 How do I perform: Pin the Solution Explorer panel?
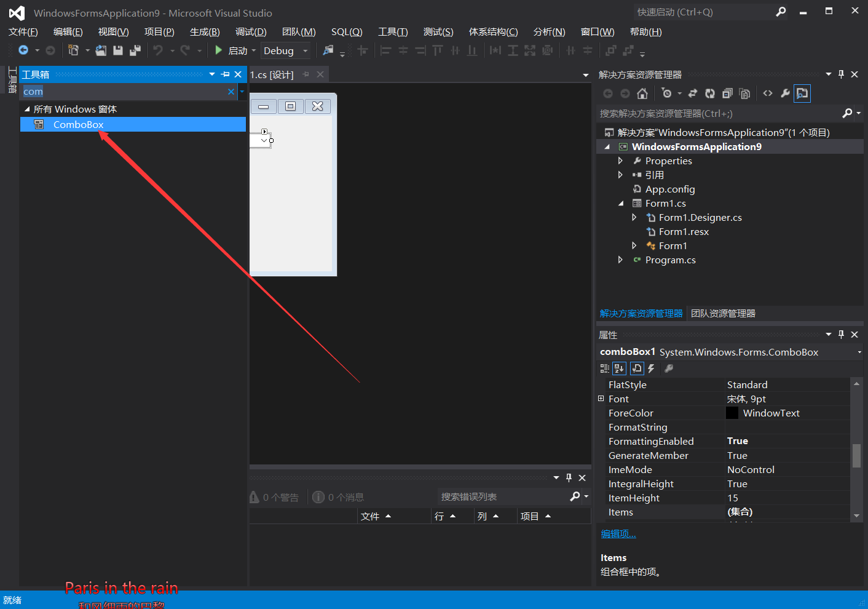842,74
